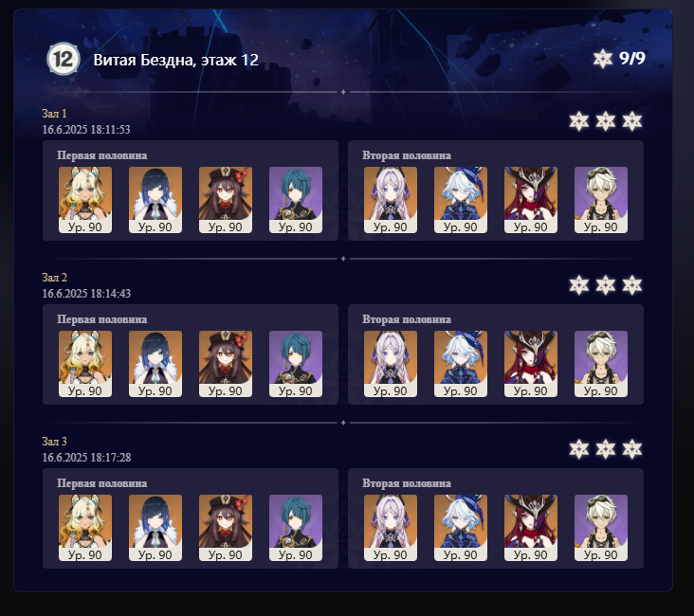Click the third star of Зал 2
This screenshot has width=694, height=616.
pyautogui.click(x=632, y=285)
